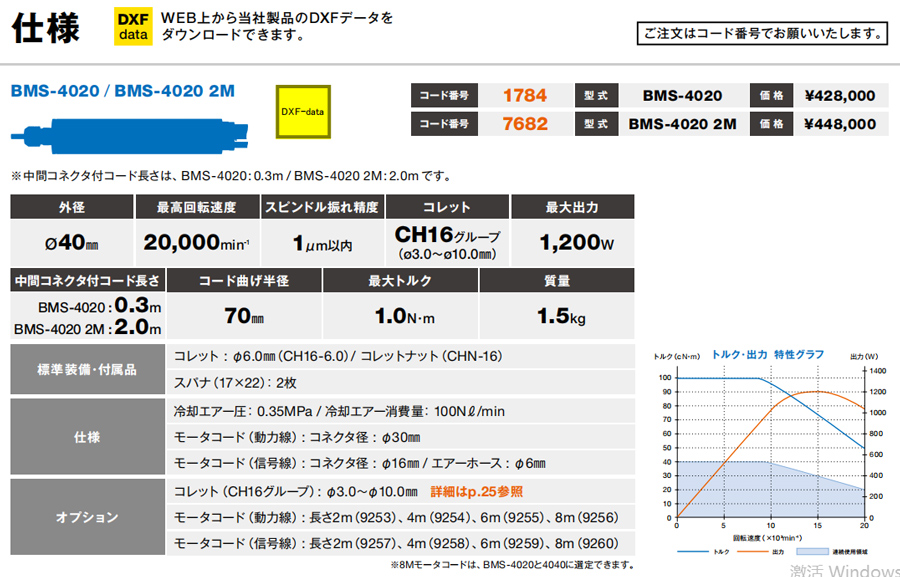Click the 仕様 section row label
The height and width of the screenshot is (577, 900).
pyautogui.click(x=88, y=437)
